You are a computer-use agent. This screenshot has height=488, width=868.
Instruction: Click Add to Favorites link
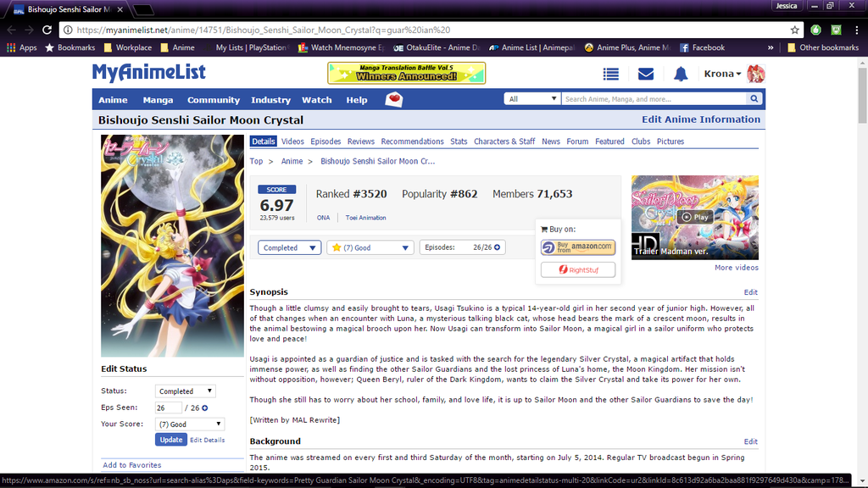click(131, 465)
